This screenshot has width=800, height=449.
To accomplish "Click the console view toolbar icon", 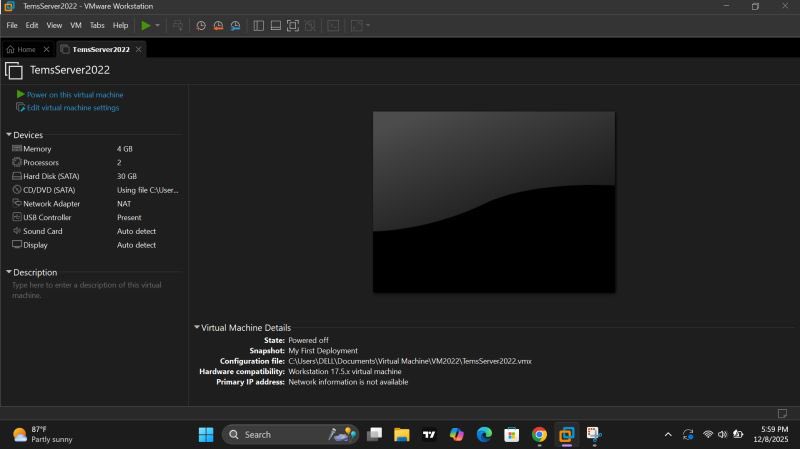I will point(333,26).
